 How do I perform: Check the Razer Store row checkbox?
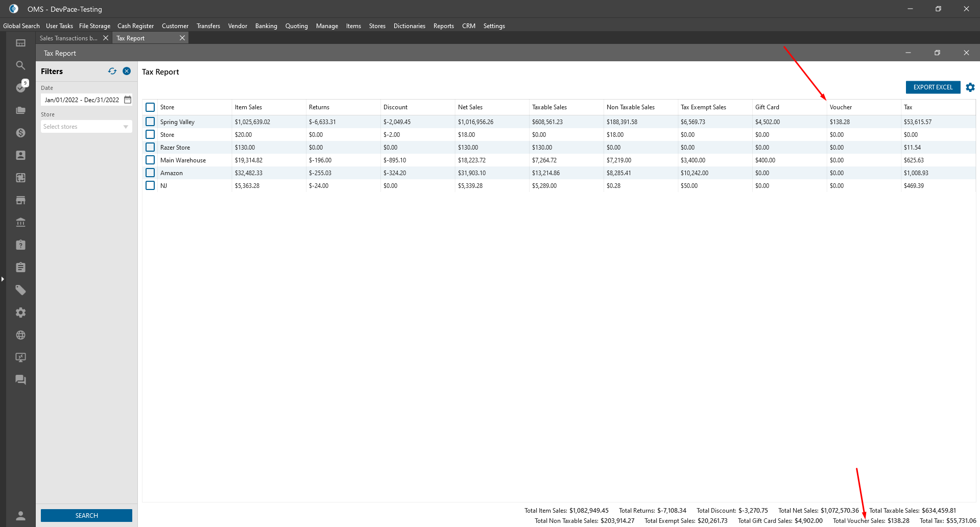[150, 147]
